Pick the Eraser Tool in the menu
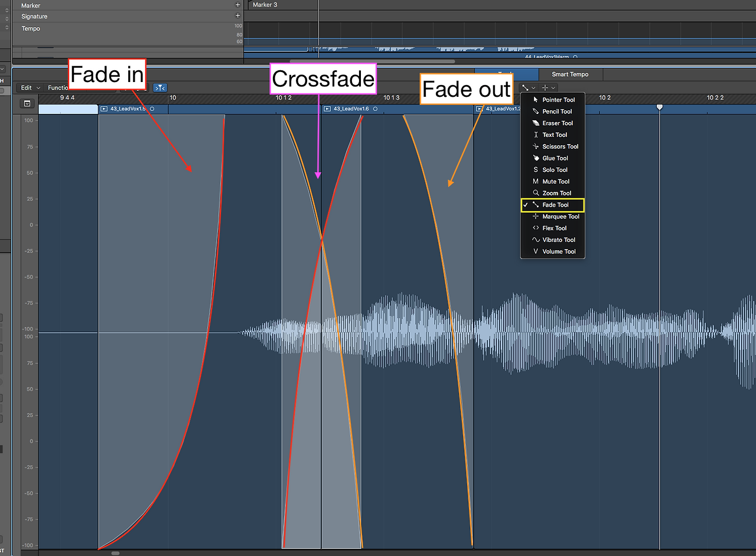 [553, 123]
